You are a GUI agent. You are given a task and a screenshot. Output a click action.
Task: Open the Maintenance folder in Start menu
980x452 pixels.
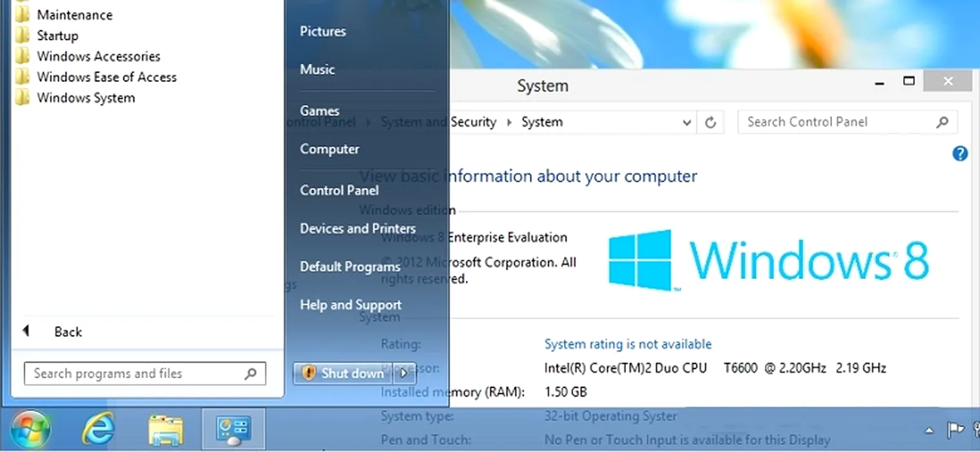pyautogui.click(x=74, y=15)
